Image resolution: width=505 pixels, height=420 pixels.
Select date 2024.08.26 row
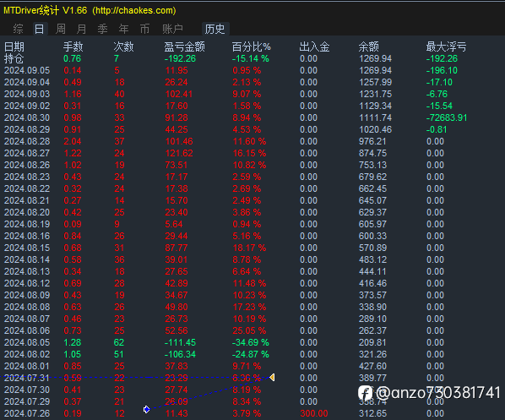[27, 165]
